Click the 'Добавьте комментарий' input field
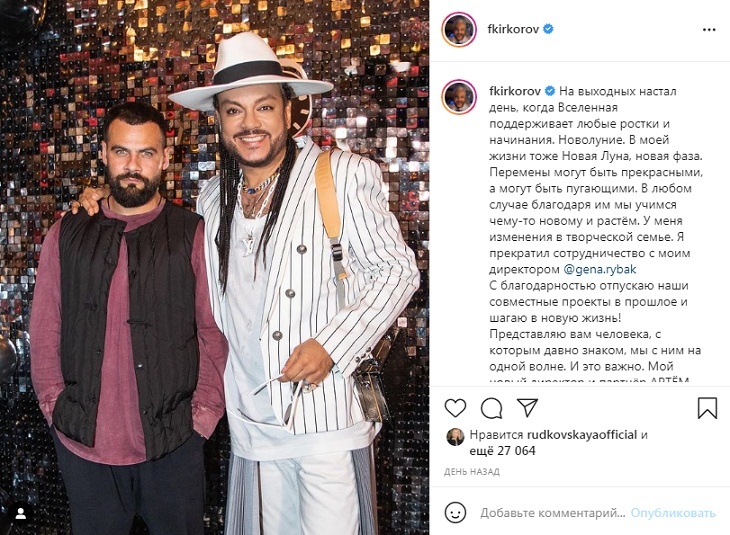The height and width of the screenshot is (535, 730). (x=553, y=513)
